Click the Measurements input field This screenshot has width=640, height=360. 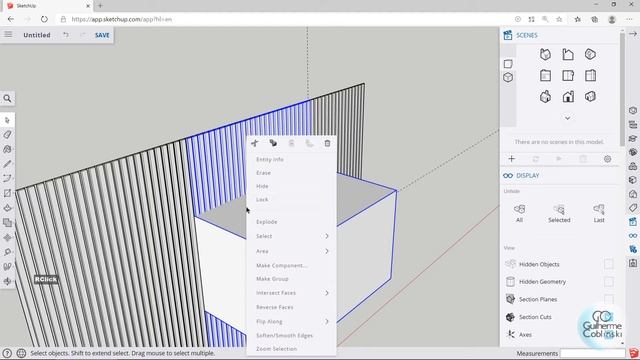(593, 353)
